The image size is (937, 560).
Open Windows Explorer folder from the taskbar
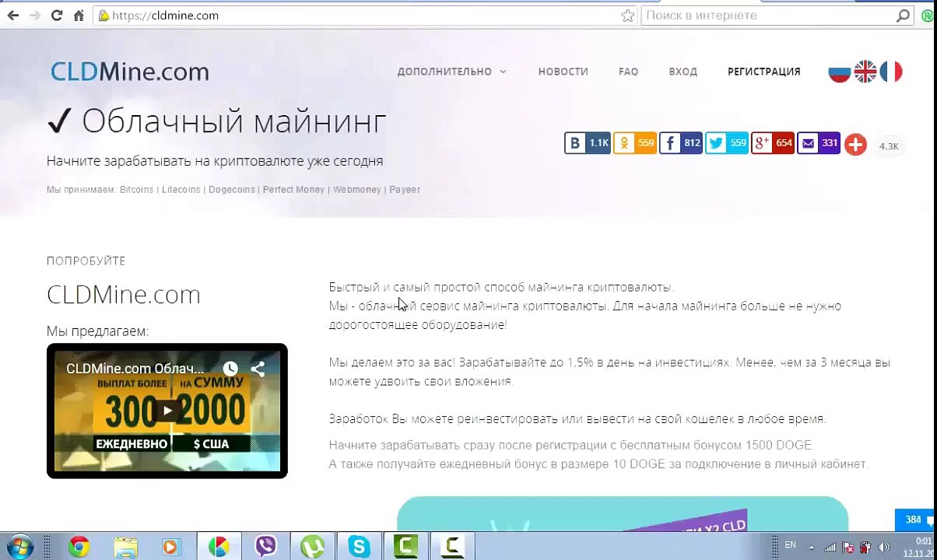tap(125, 547)
